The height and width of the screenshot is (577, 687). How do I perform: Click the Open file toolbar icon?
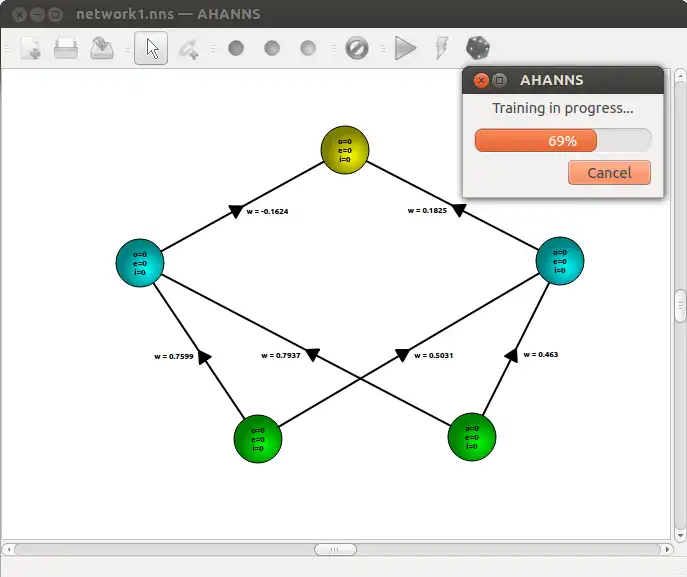pyautogui.click(x=66, y=48)
